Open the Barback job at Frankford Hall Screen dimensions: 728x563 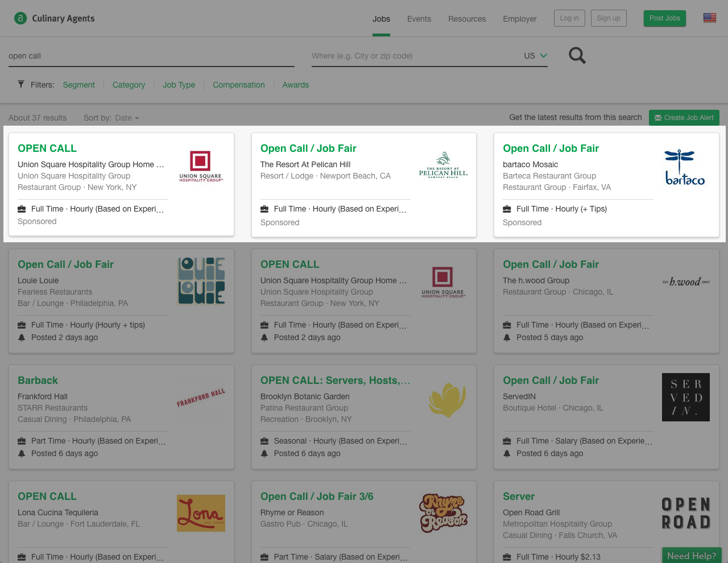coord(38,380)
